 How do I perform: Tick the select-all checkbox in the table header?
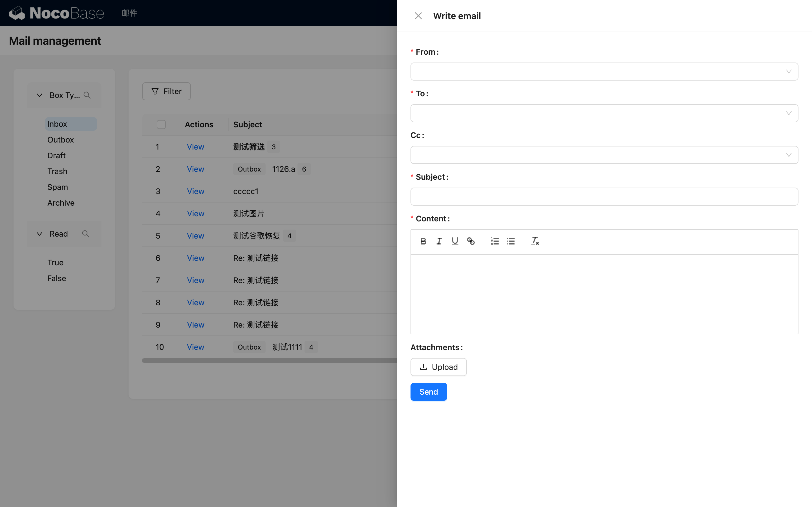[x=161, y=124]
